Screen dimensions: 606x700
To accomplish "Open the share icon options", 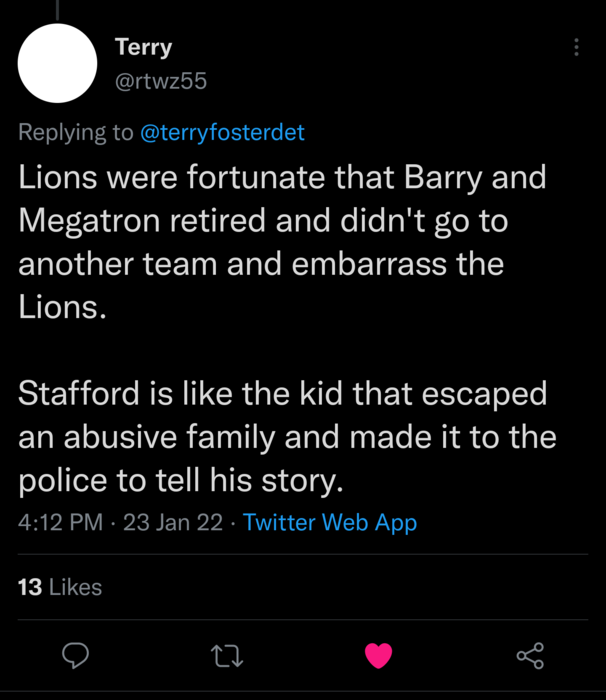I will point(529,656).
